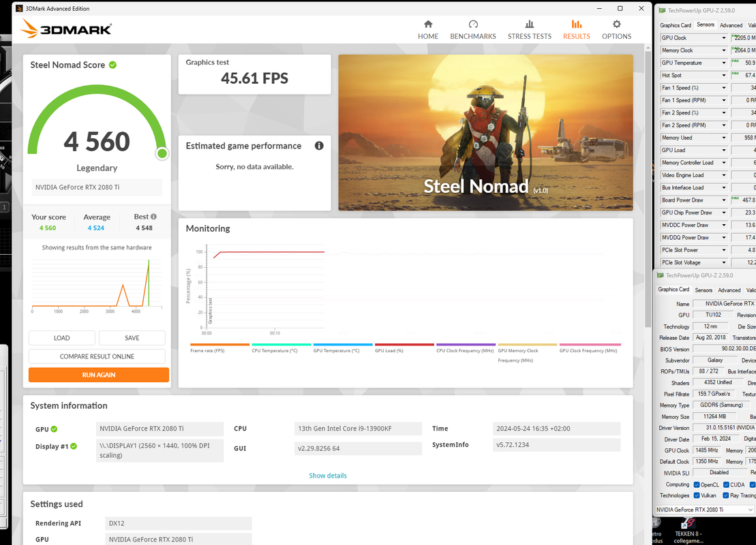The width and height of the screenshot is (756, 545).
Task: Click the green checkmark next to Steel Nomad Score
Action: [x=112, y=65]
